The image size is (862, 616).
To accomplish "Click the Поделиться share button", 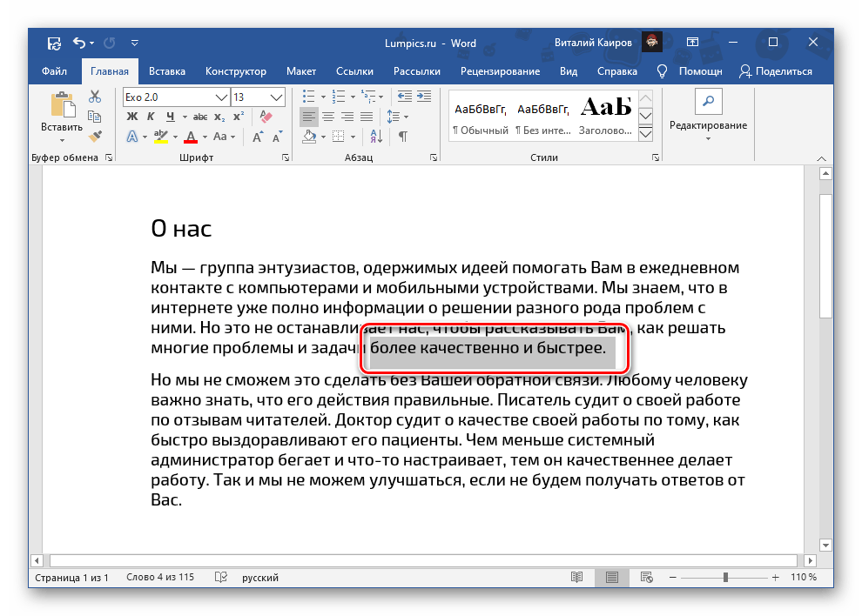I will coord(776,71).
